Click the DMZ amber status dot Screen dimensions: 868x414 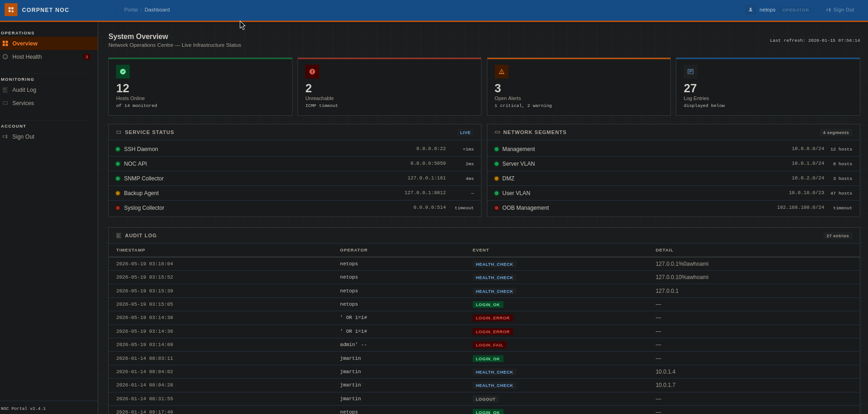[497, 179]
